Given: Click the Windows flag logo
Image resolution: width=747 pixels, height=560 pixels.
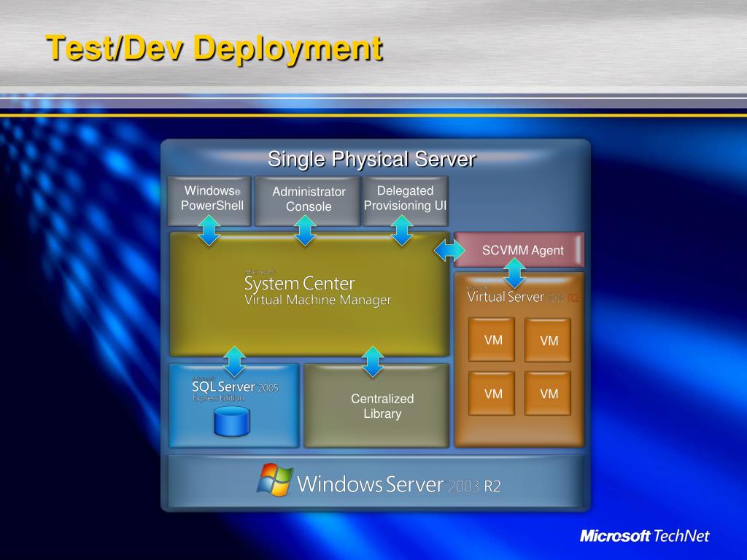Looking at the screenshot, I should coord(275,480).
